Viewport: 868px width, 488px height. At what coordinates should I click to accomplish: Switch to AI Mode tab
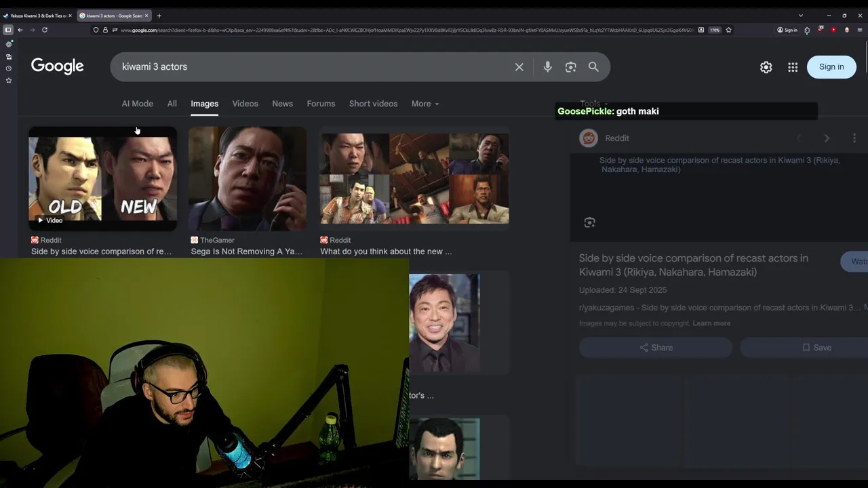tap(138, 104)
